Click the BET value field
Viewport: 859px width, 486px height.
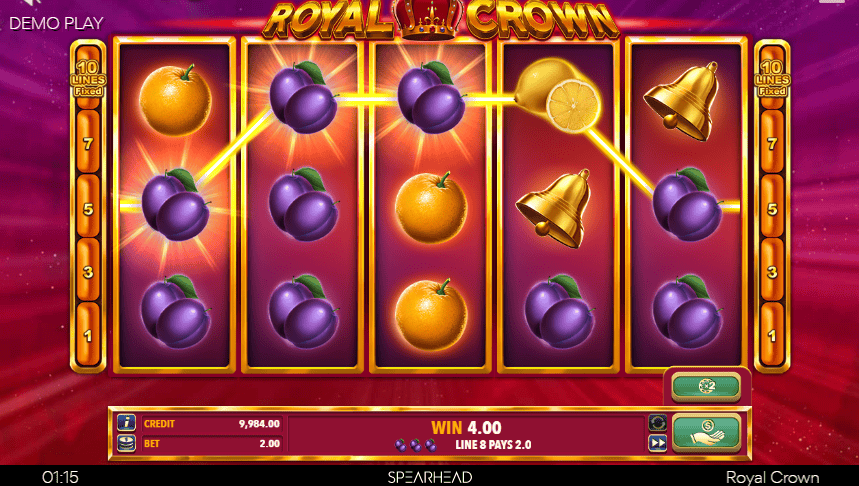click(212, 443)
